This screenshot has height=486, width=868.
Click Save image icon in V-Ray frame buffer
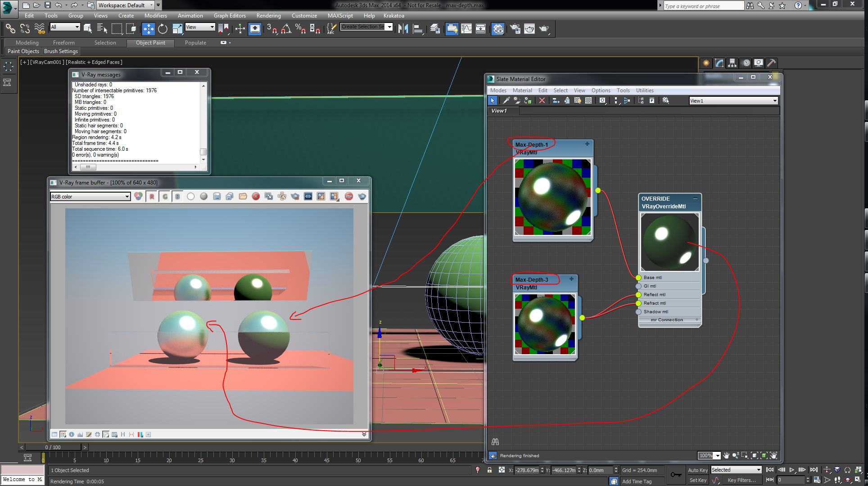(x=217, y=196)
